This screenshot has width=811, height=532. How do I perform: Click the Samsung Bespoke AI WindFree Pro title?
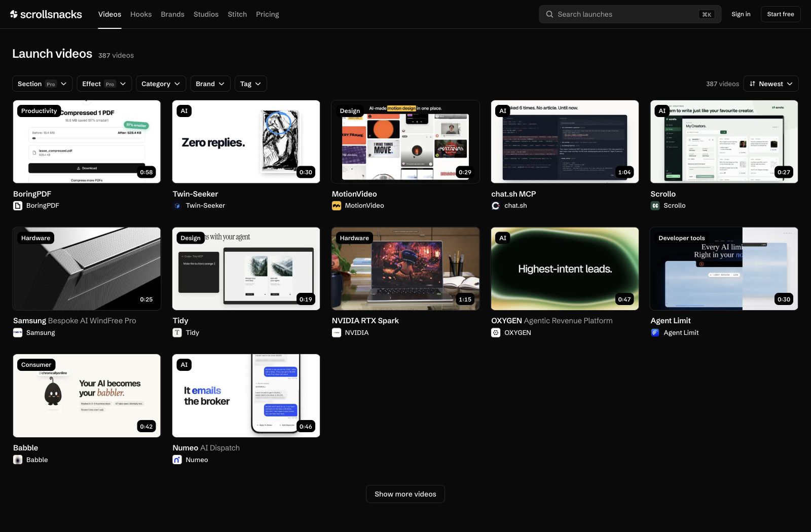point(75,321)
